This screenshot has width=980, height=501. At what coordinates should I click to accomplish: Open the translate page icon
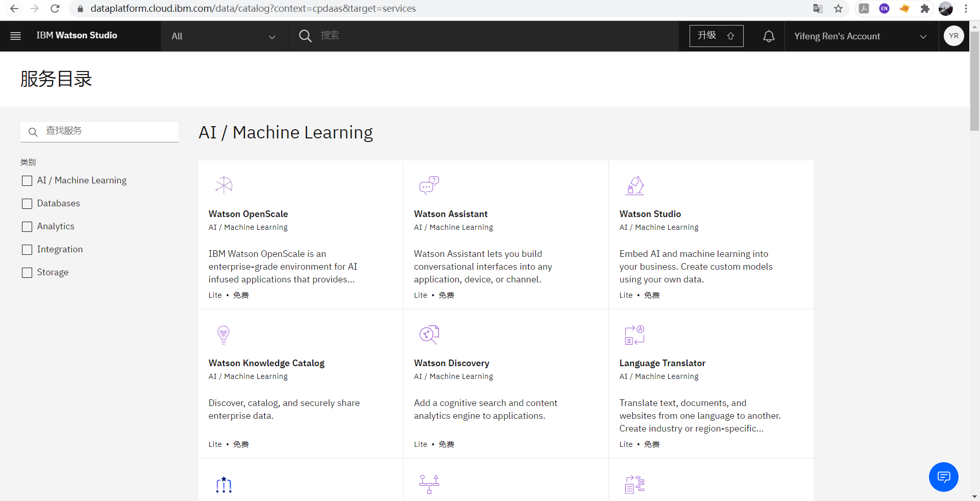(818, 8)
